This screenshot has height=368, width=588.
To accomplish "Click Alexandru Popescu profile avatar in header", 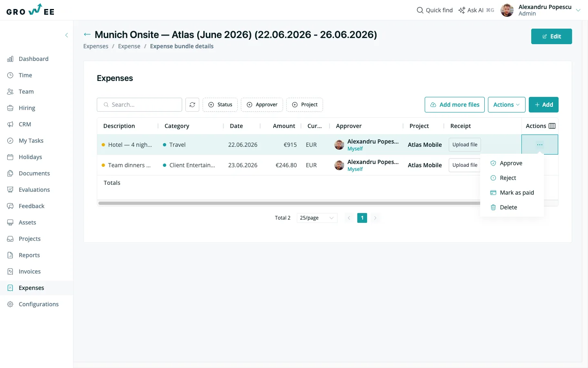I will [507, 10].
